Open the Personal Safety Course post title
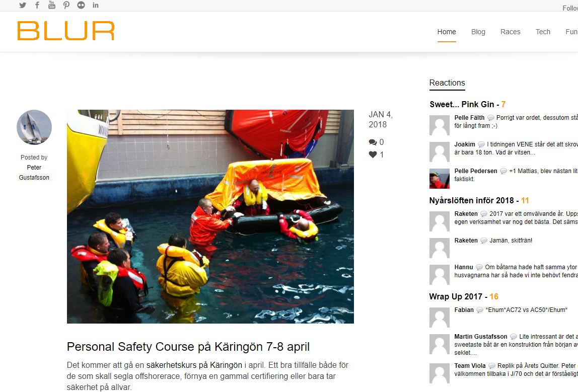 (x=188, y=347)
